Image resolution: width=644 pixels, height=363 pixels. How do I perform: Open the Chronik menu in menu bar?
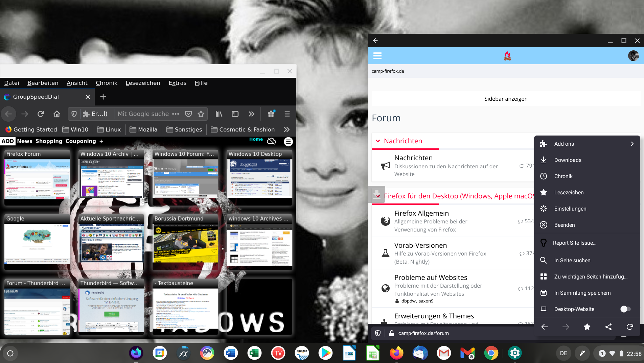tap(106, 83)
